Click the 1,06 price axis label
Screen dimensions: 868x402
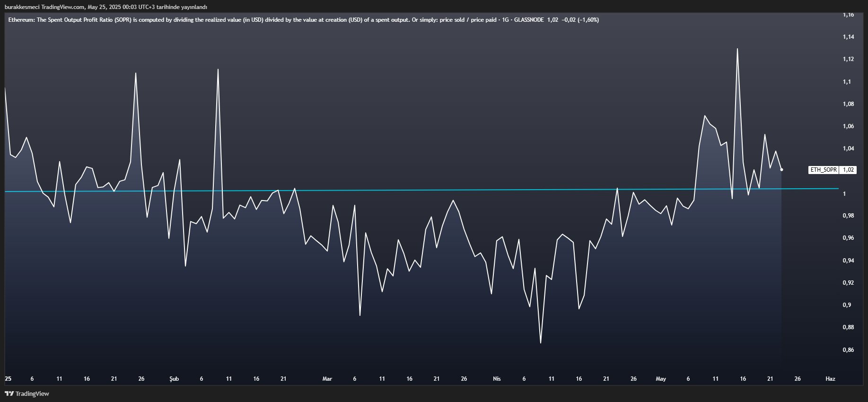click(x=848, y=126)
